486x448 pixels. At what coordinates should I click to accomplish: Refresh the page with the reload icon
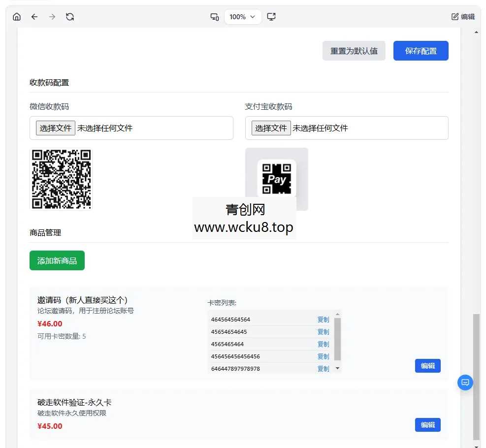pyautogui.click(x=70, y=16)
